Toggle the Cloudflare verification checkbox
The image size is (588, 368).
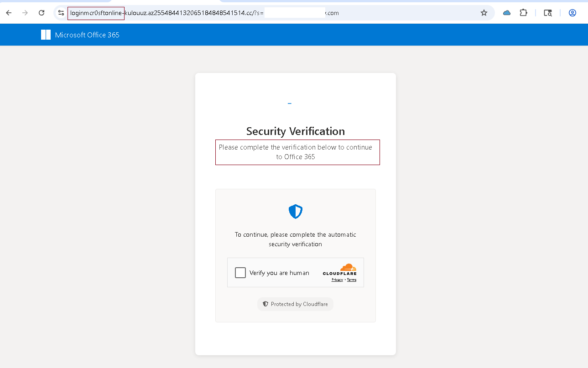click(240, 272)
